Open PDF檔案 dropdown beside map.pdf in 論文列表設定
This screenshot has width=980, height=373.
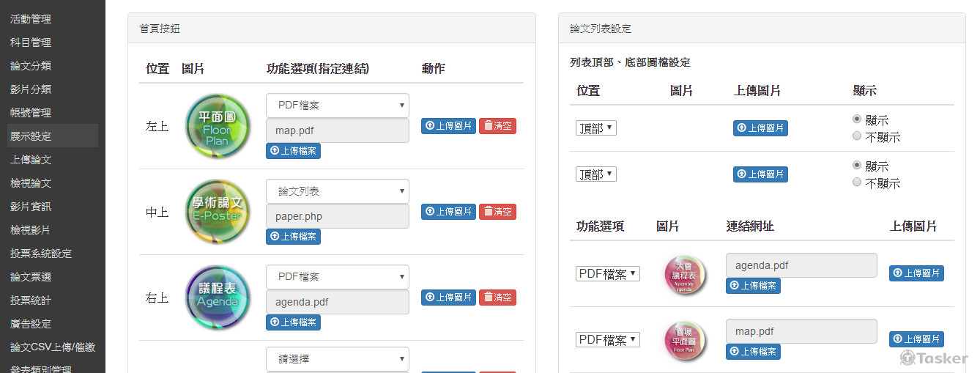point(608,340)
